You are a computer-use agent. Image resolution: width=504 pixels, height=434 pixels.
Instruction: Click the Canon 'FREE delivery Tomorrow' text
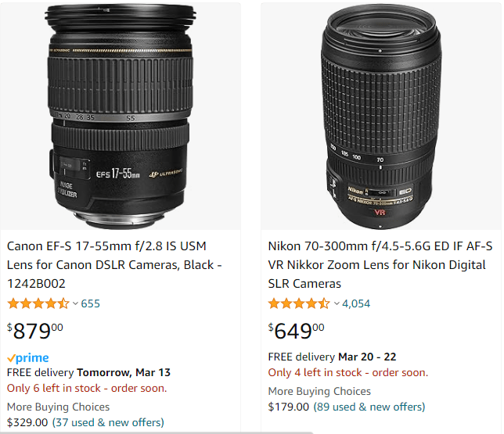pos(88,372)
